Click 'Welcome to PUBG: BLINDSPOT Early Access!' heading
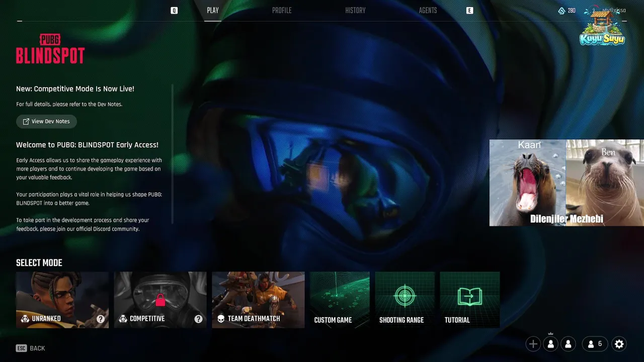Screen dimensions: 644x362 tap(87, 145)
